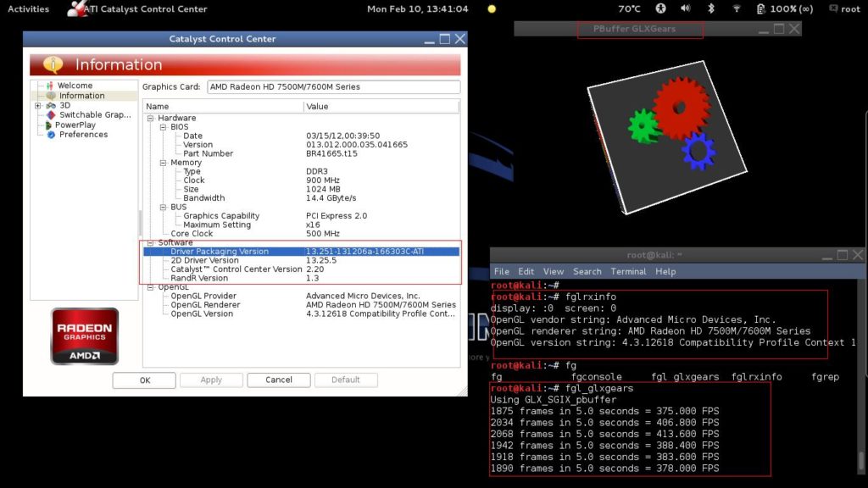Screen dimensions: 868x488
Task: Click the 3D glasses icon in sidebar
Action: (x=51, y=105)
